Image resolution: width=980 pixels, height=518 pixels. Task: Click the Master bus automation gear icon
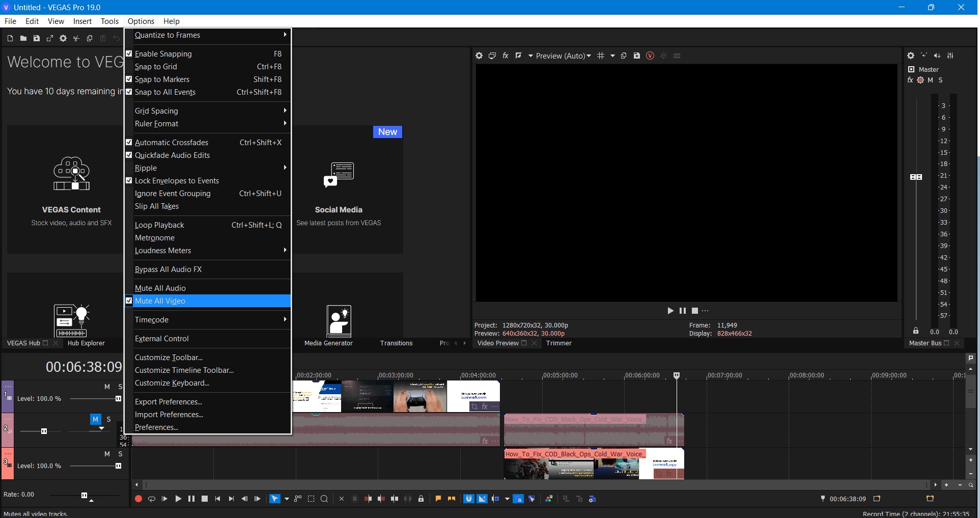click(x=920, y=80)
